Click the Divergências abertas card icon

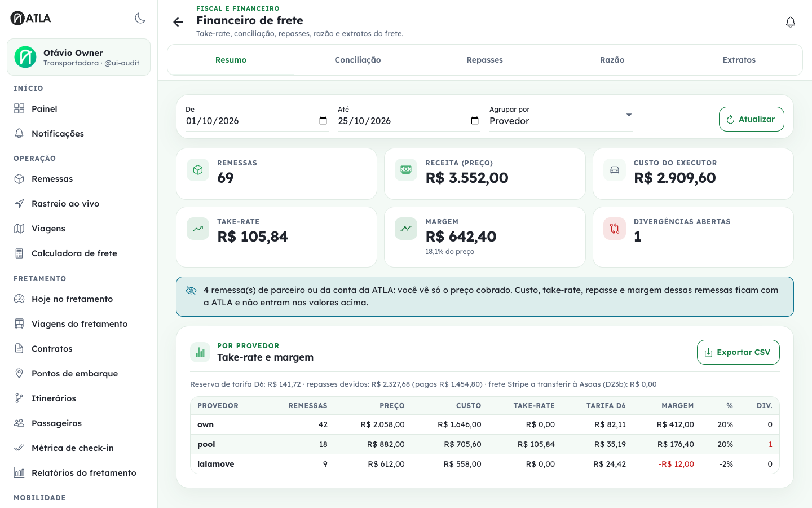coord(615,229)
